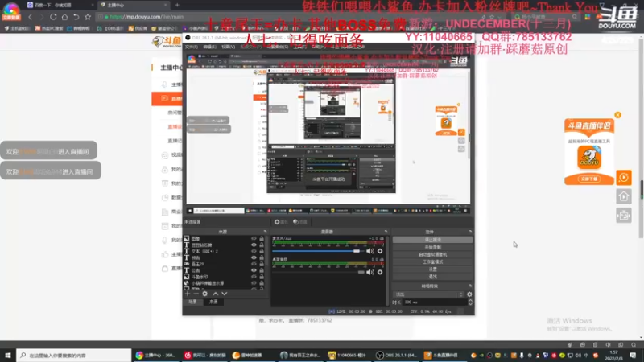The width and height of the screenshot is (644, 362).
Task: Open OBS 设置 button
Action: coord(432,269)
